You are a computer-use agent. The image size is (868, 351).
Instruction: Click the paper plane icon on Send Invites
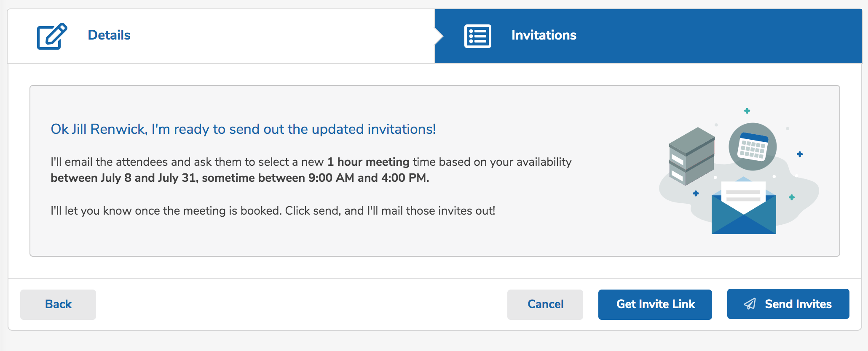pos(750,304)
